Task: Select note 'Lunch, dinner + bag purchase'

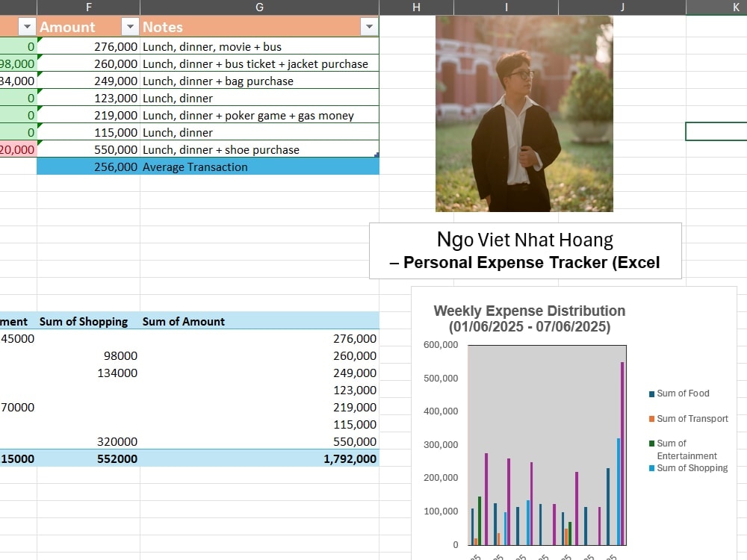Action: (260, 81)
